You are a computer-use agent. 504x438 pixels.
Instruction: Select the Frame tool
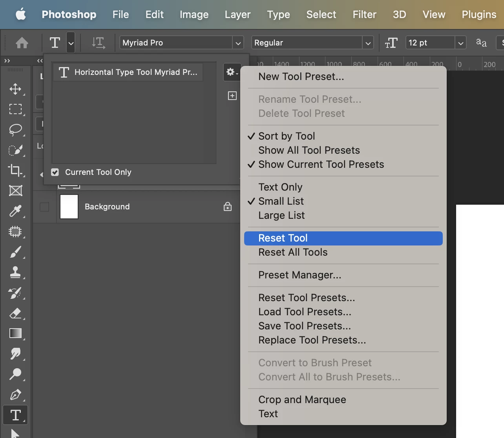tap(15, 191)
